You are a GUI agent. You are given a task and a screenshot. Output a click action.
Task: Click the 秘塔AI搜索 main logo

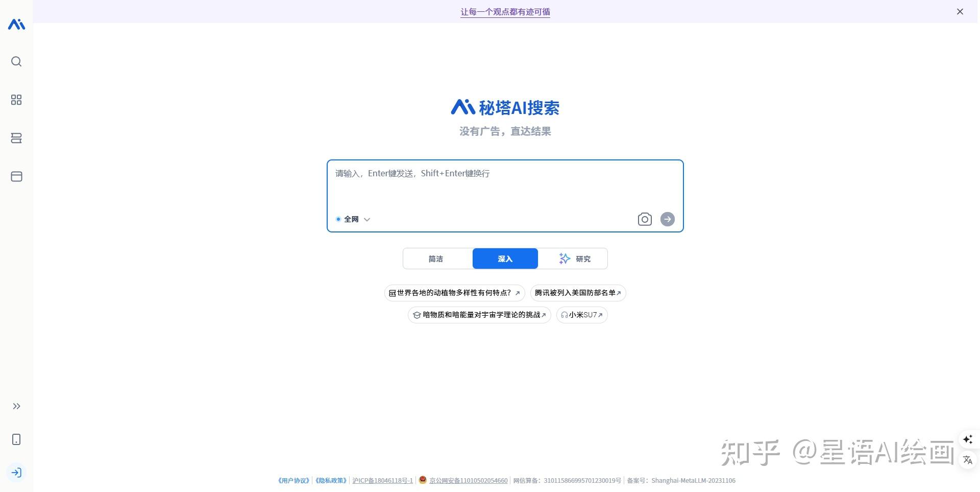coord(505,107)
